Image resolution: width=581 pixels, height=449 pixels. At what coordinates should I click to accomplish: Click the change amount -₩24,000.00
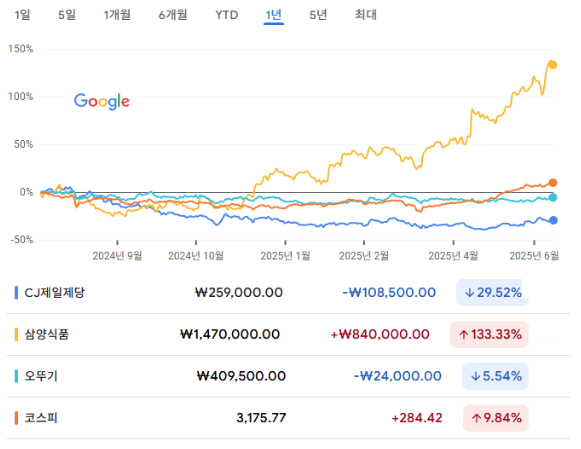click(398, 376)
